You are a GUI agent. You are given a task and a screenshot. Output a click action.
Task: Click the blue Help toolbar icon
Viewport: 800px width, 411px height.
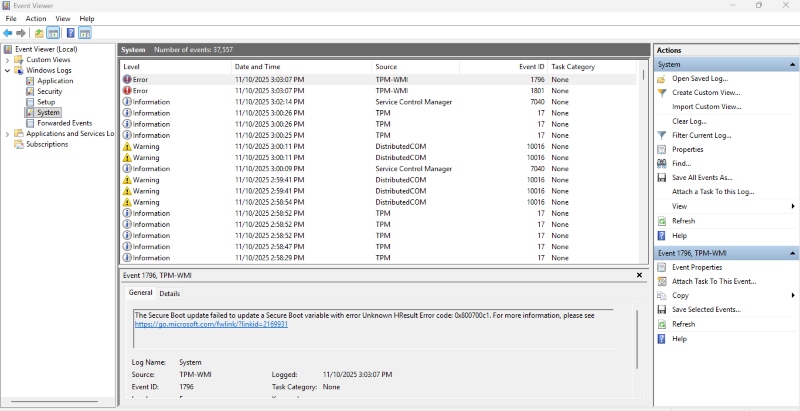coord(71,32)
